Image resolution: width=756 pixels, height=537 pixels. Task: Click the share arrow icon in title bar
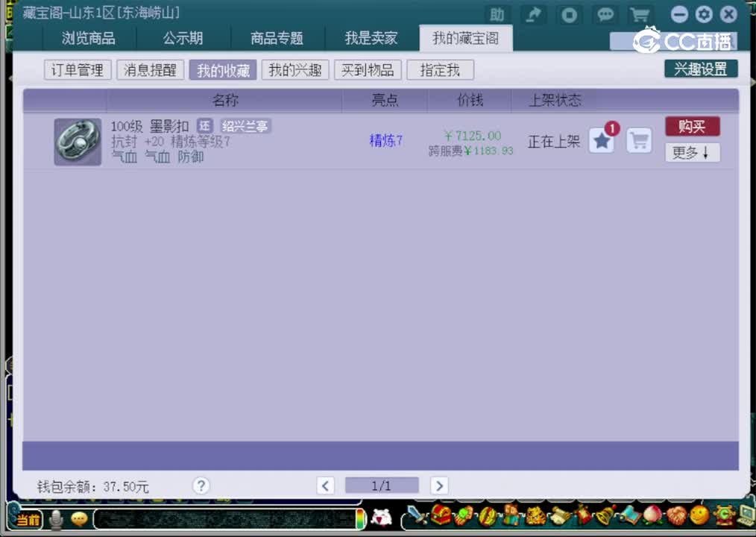click(532, 14)
